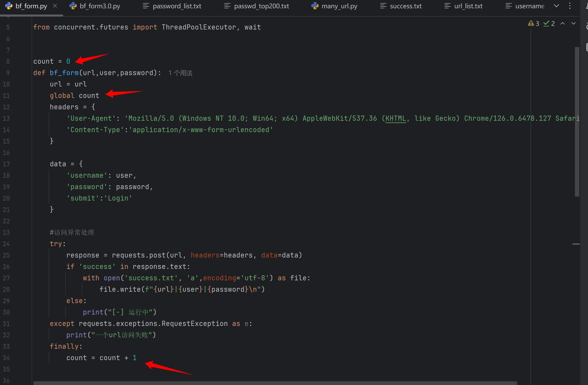Open the partially visible database tool window icon
This screenshot has height=385, width=588.
586,47
